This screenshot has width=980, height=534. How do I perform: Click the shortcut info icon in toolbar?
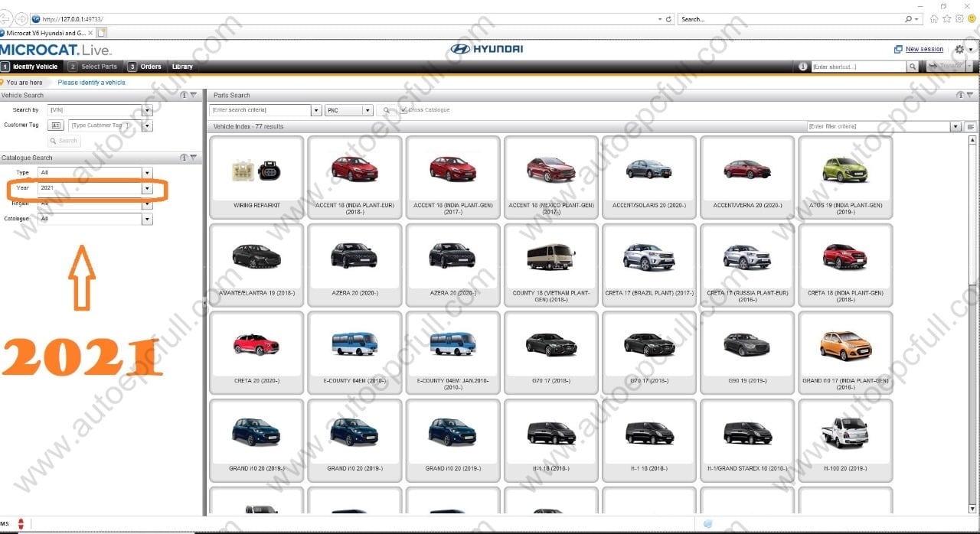coord(802,67)
